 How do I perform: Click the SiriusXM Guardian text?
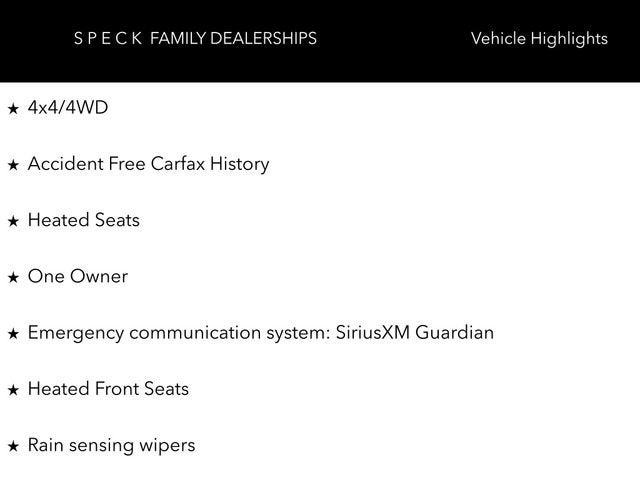pos(415,332)
